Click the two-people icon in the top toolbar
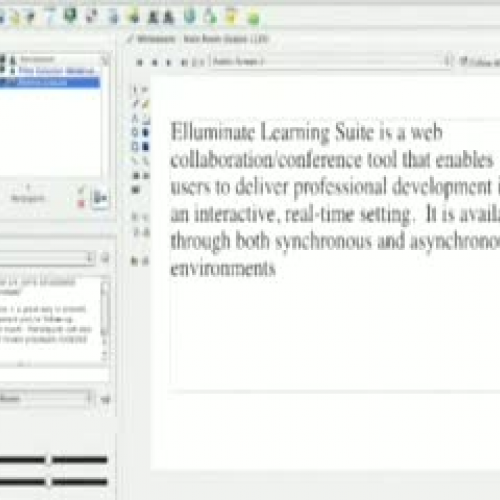Screen dimensions: 500x500 [x=161, y=17]
